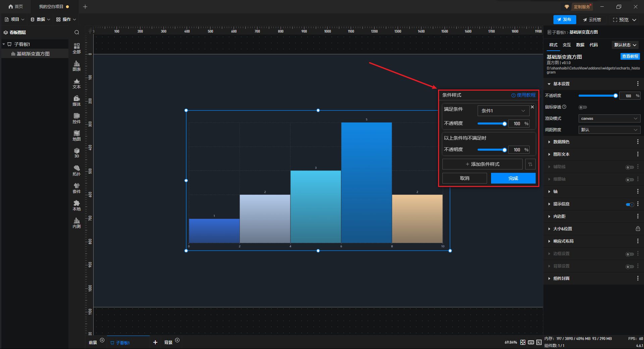Open the 图表 chart components
644x349 pixels.
tap(77, 66)
